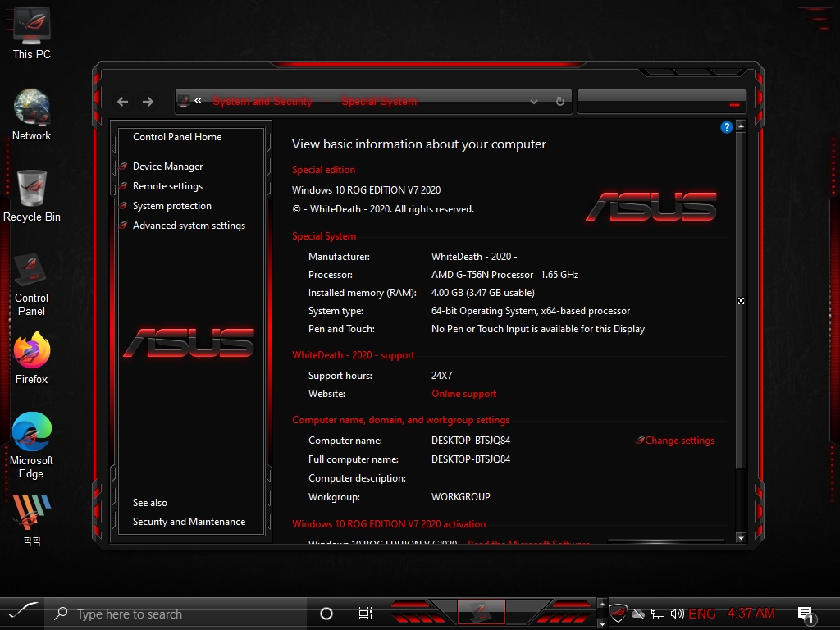Click the Manufacturer value WhiteDeath - 2020 -
Screen dimensions: 840x630
(x=474, y=257)
